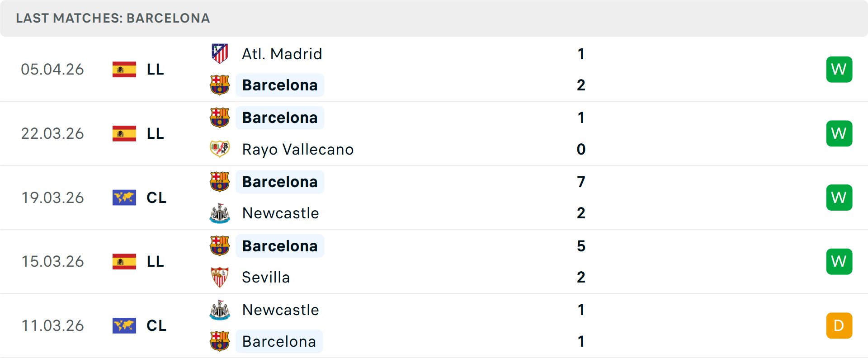
Task: Open the highlighted Barcelona team link
Action: tap(279, 85)
